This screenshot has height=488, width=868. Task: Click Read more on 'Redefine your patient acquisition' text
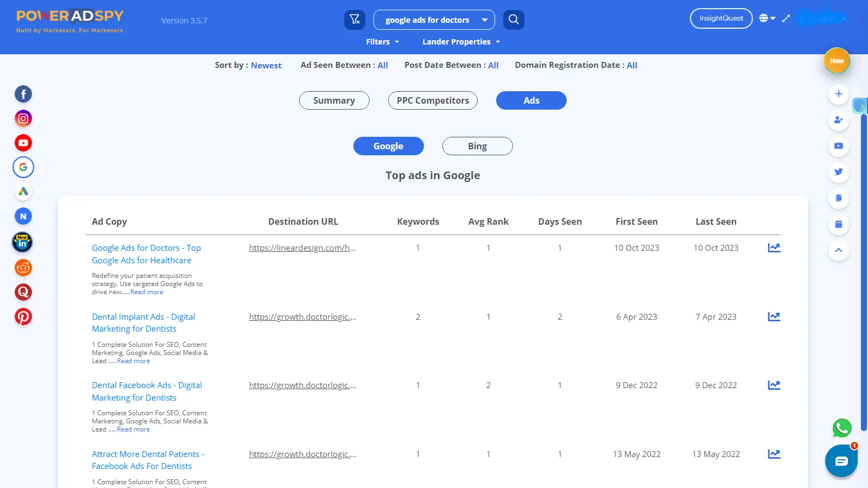point(147,292)
